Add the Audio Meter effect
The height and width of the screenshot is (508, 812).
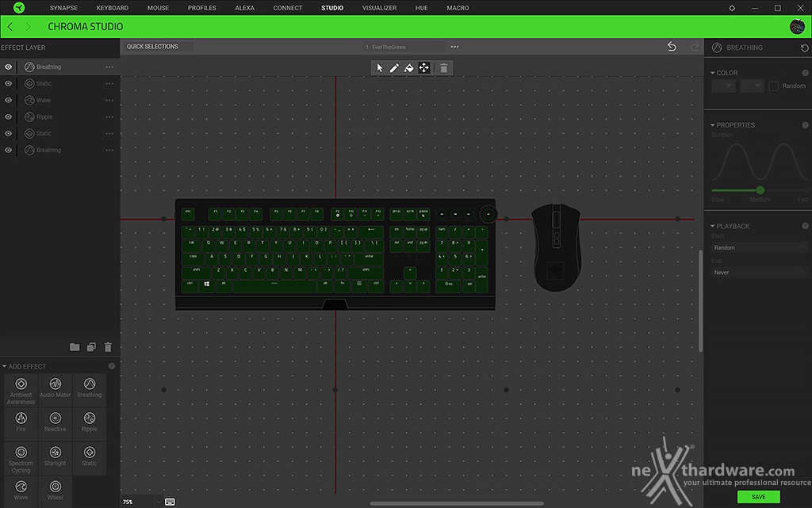pyautogui.click(x=56, y=390)
